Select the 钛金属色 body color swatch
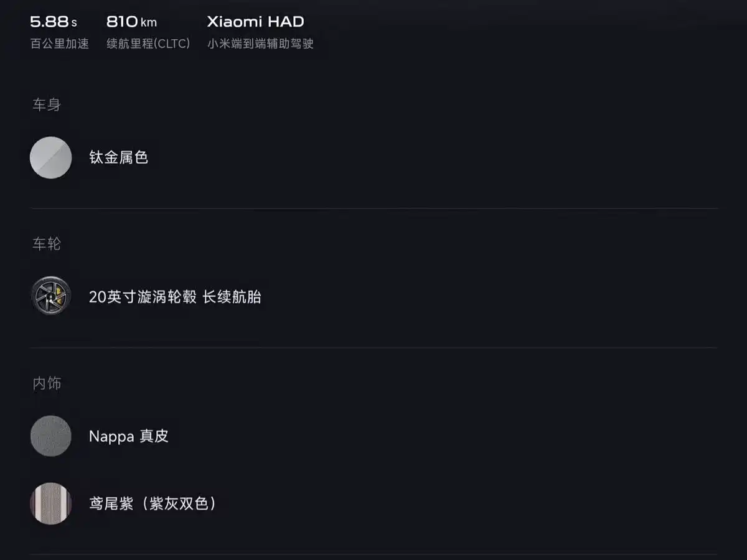The height and width of the screenshot is (560, 747). tap(51, 157)
